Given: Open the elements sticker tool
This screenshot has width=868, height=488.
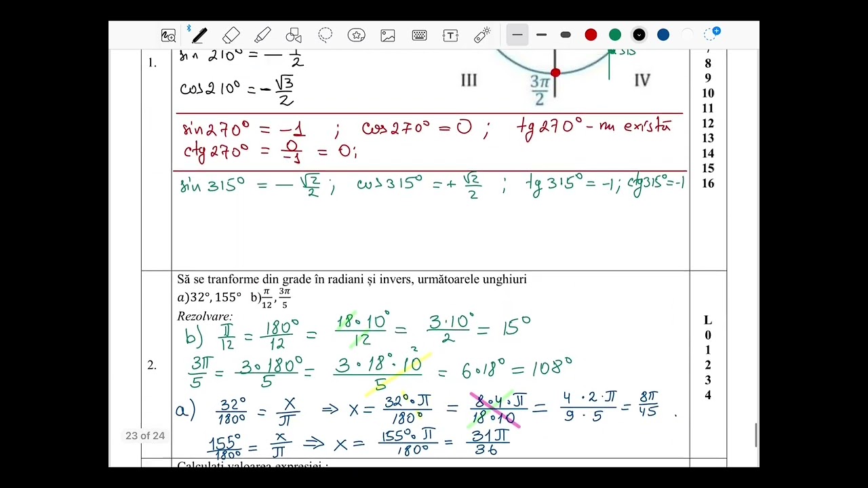Looking at the screenshot, I should (357, 35).
